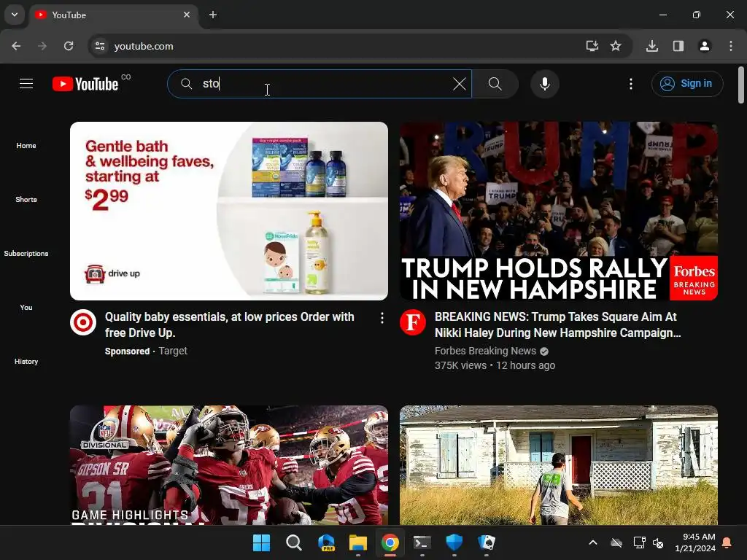Open Forbes Breaking News channel link
This screenshot has height=560, width=747.
(x=485, y=351)
